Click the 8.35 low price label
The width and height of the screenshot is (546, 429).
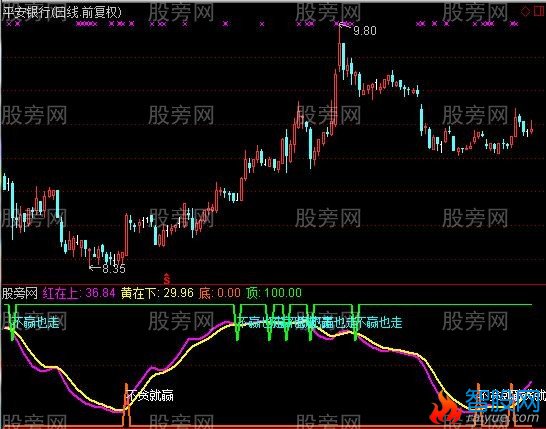coord(114,268)
